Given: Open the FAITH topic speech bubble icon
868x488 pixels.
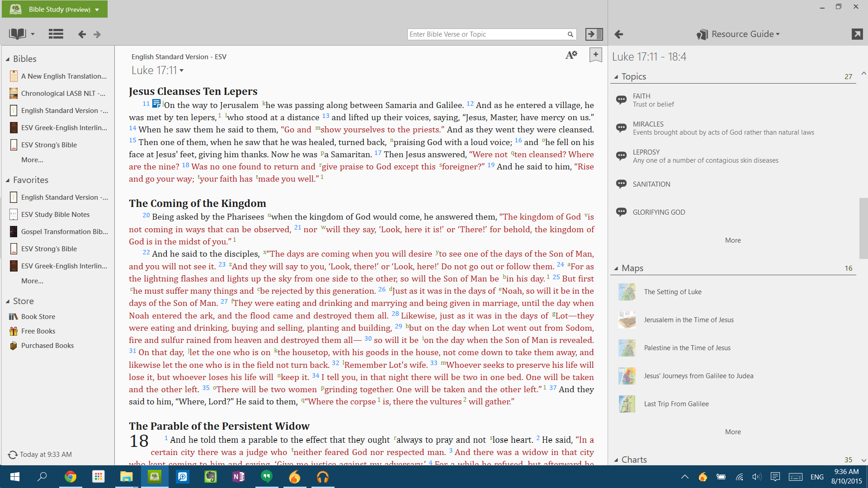Looking at the screenshot, I should click(x=622, y=100).
